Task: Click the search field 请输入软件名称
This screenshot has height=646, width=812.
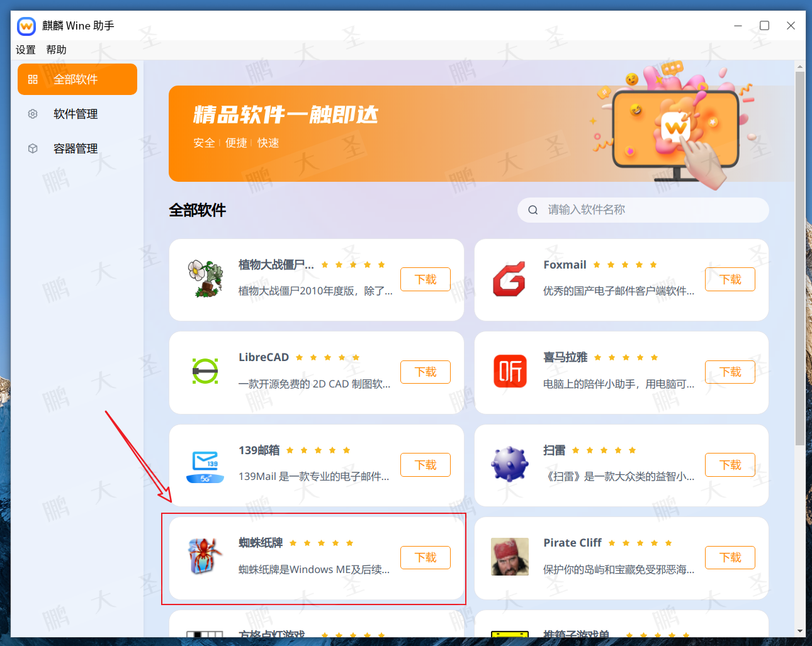Action: [643, 209]
